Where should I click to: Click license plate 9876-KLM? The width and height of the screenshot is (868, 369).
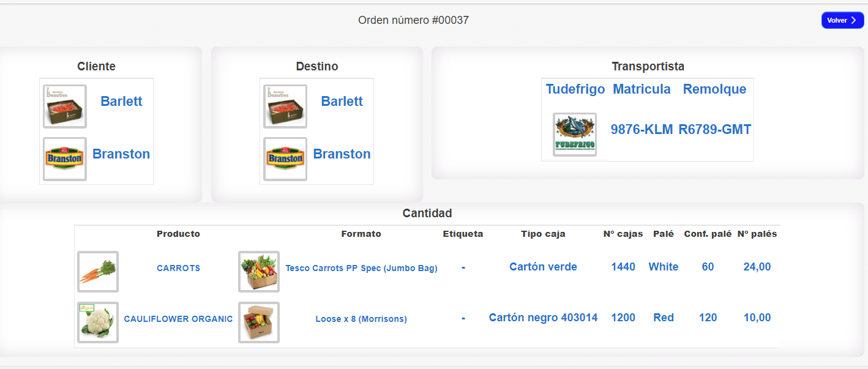click(x=642, y=130)
